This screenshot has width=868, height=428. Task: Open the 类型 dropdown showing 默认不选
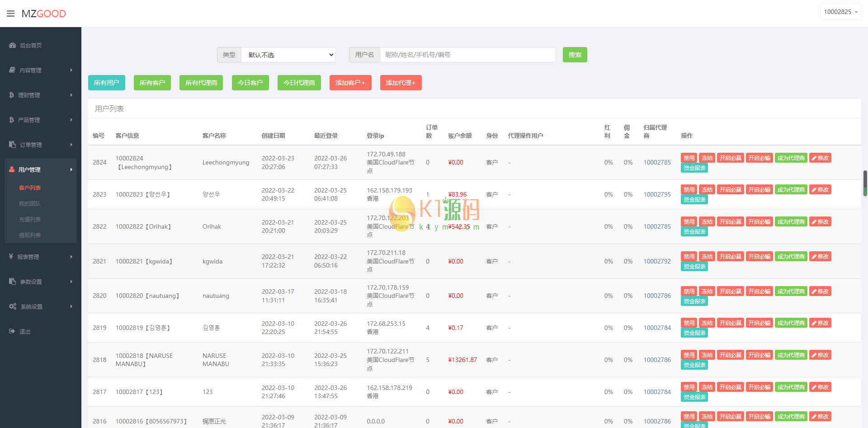pyautogui.click(x=288, y=55)
